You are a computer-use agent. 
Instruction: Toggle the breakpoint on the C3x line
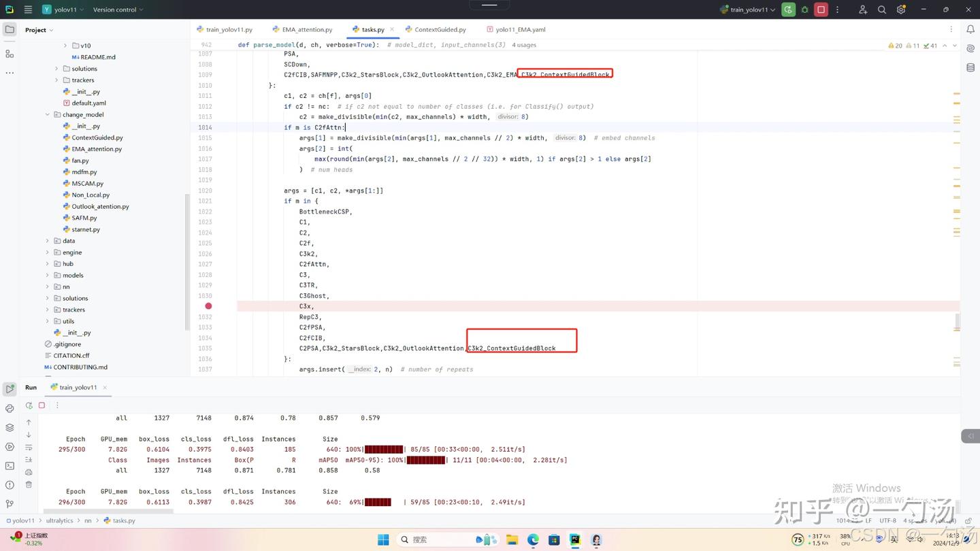point(208,306)
